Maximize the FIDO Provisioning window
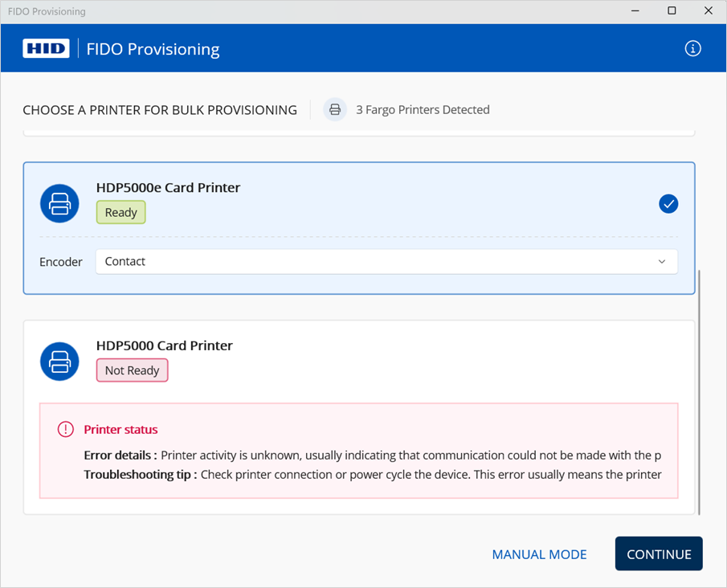 click(x=672, y=11)
